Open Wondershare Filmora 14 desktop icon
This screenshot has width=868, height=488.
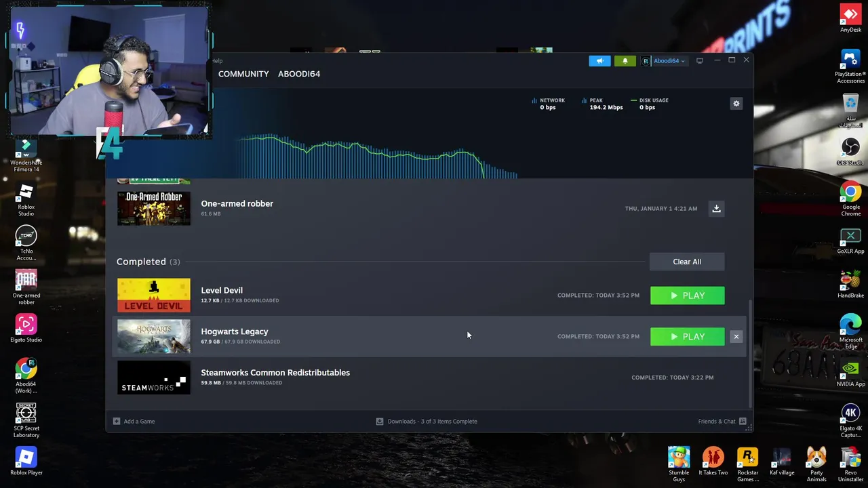(x=26, y=155)
